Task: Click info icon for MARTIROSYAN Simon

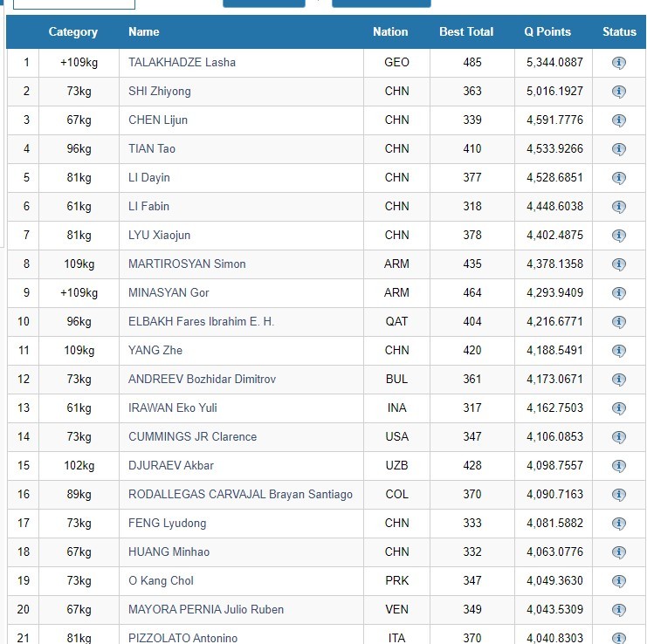Action: (x=619, y=264)
